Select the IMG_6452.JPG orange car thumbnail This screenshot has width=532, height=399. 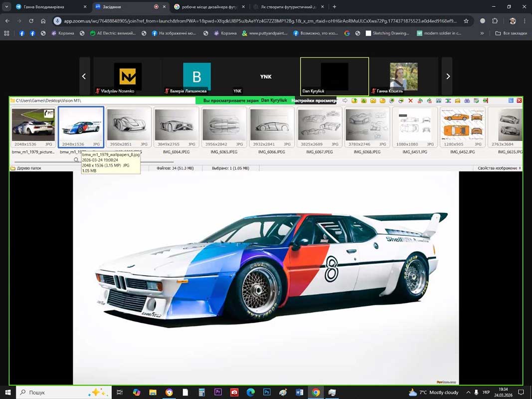[x=463, y=125]
